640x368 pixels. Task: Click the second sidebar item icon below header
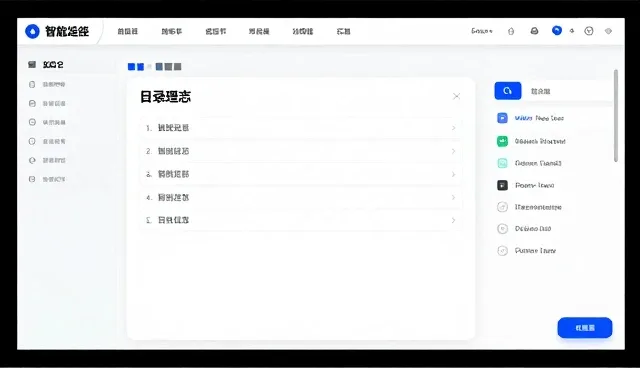(32, 103)
